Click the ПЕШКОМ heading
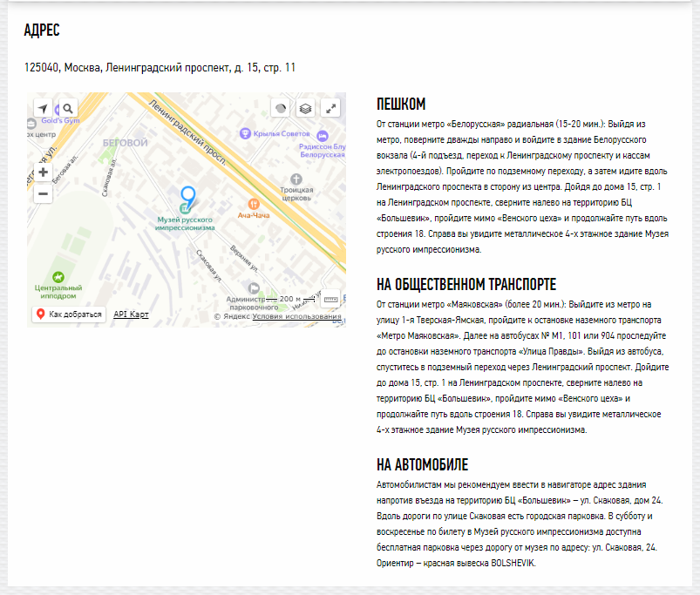Viewport: 700px width, 595px height. (401, 104)
